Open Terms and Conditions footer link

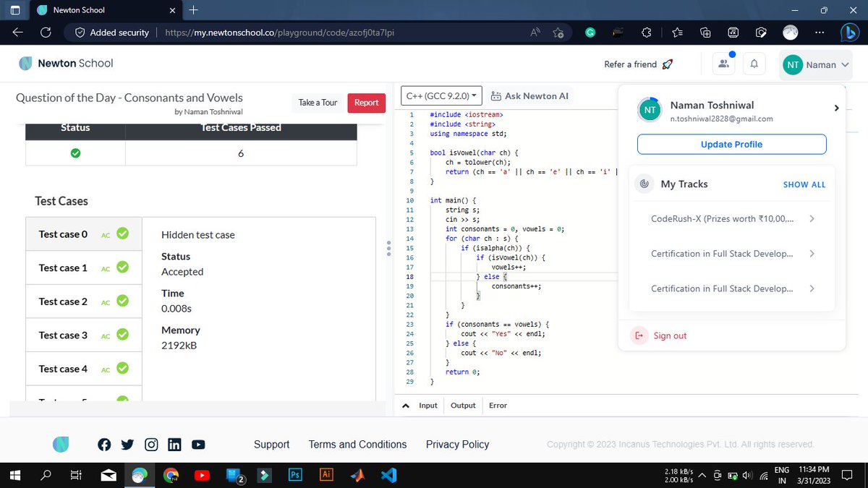[357, 445]
